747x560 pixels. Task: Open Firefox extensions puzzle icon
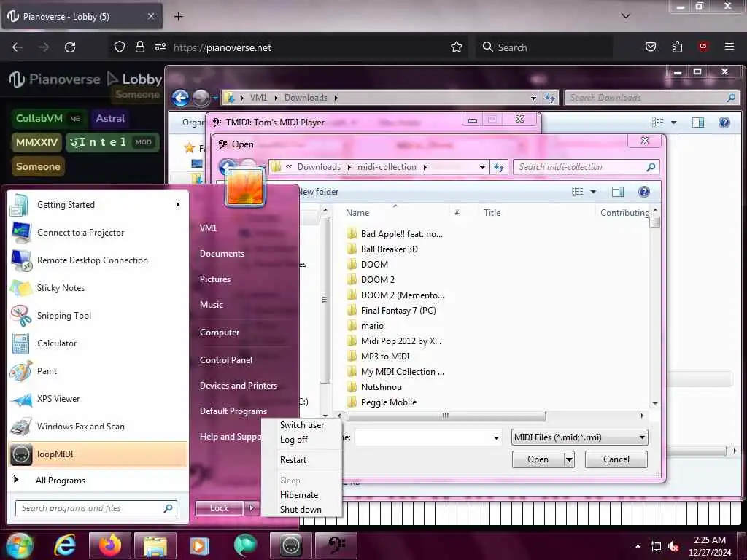point(677,47)
